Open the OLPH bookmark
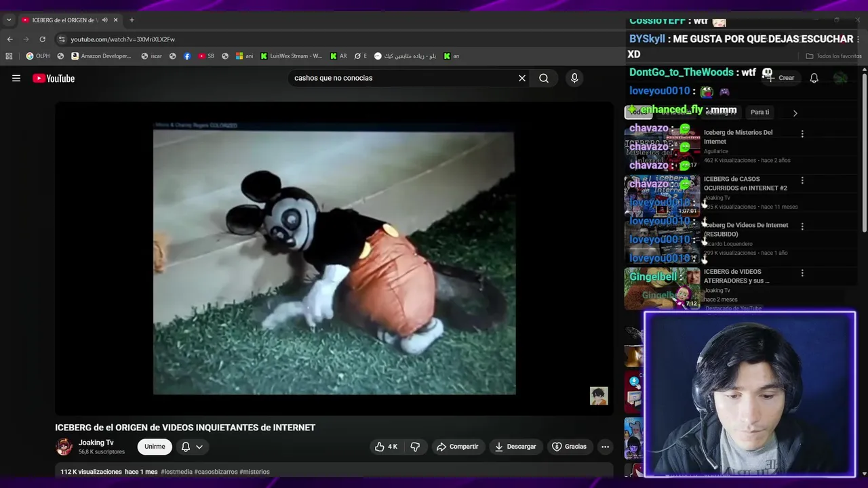Screen dimensions: 868x488 coord(38,56)
